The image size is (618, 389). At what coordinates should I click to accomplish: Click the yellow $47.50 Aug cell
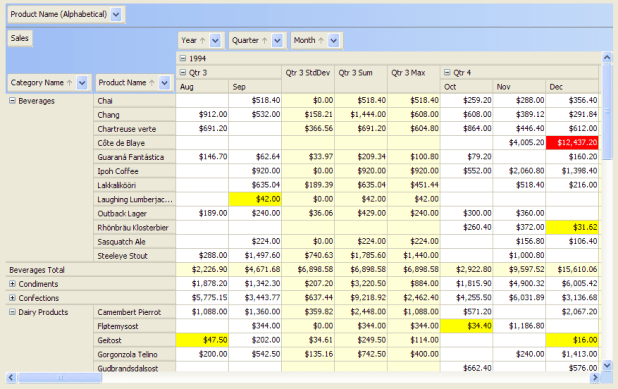click(x=202, y=340)
